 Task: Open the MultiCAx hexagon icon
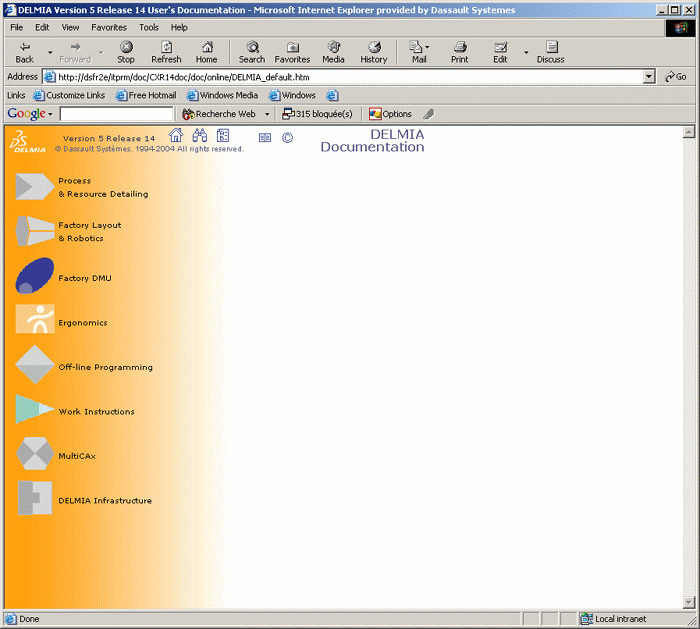point(35,453)
